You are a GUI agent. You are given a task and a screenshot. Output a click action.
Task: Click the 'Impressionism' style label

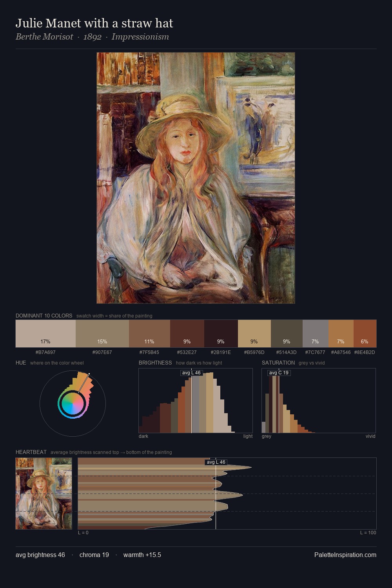tap(140, 37)
